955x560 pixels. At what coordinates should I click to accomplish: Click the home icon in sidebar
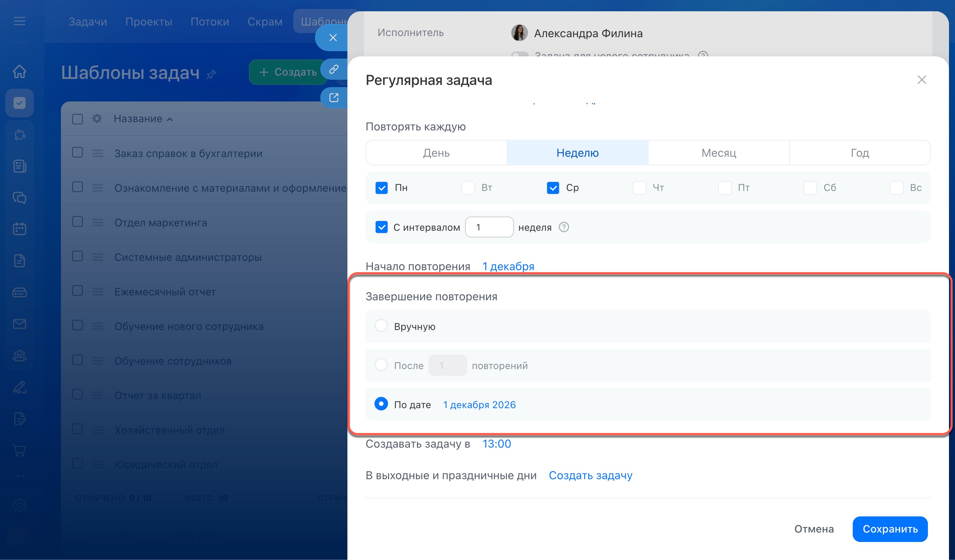[19, 71]
